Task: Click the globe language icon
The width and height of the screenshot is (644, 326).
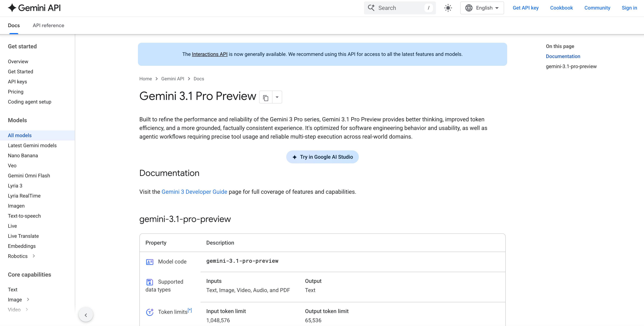Action: [x=469, y=8]
